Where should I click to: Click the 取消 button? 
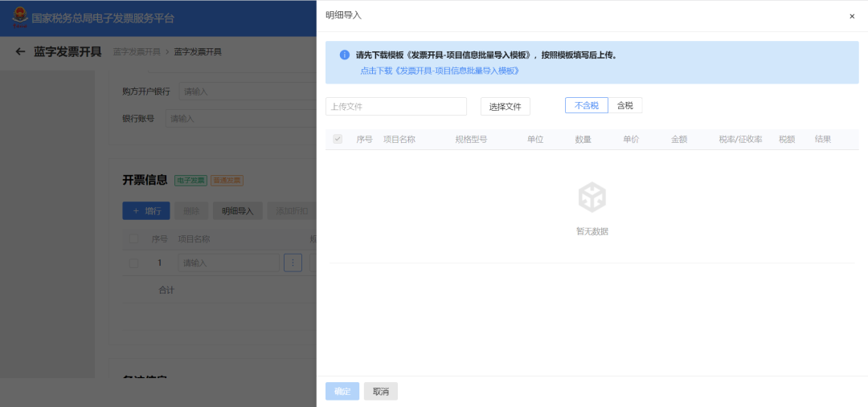380,391
